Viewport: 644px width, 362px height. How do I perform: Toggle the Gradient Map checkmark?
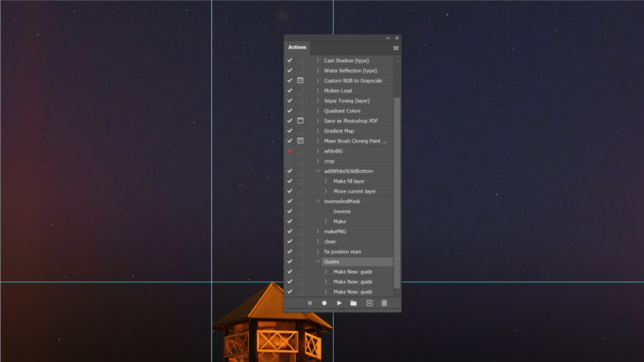(x=290, y=131)
